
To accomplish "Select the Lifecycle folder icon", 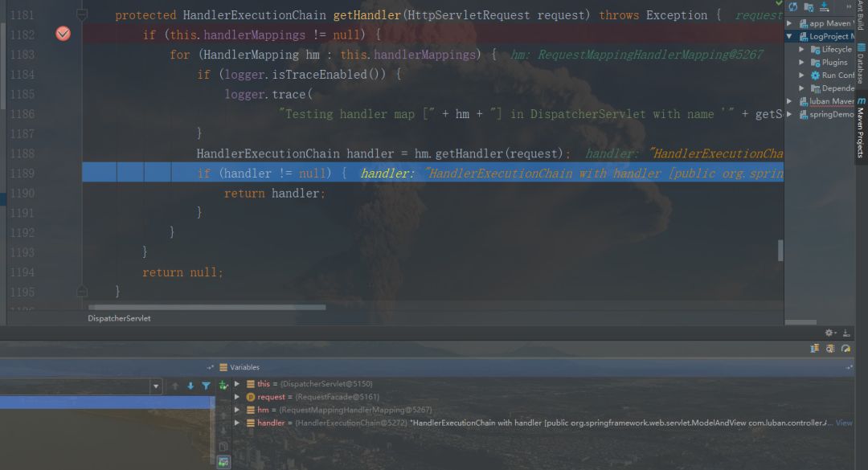I will [x=815, y=49].
